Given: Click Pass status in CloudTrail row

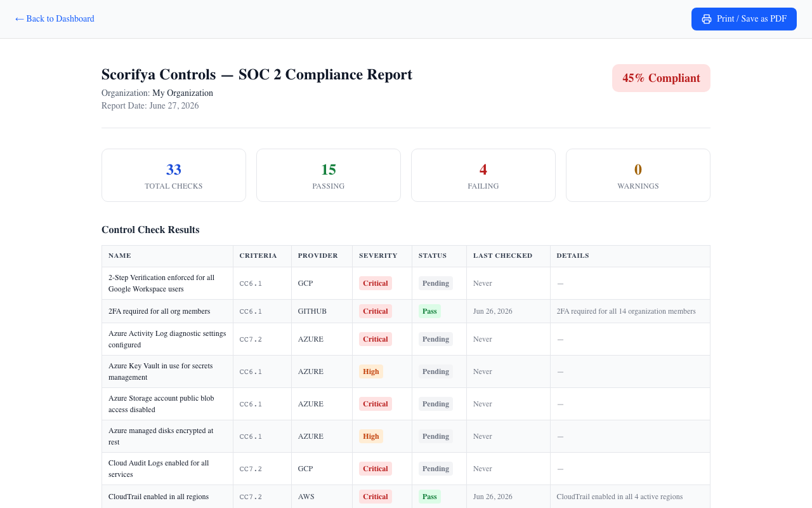Looking at the screenshot, I should pos(429,497).
